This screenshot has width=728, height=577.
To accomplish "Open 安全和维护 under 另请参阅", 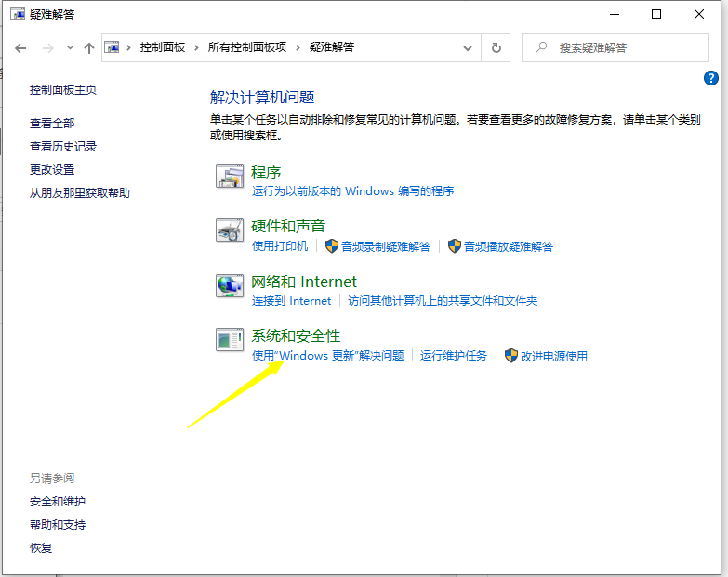I will (x=58, y=502).
